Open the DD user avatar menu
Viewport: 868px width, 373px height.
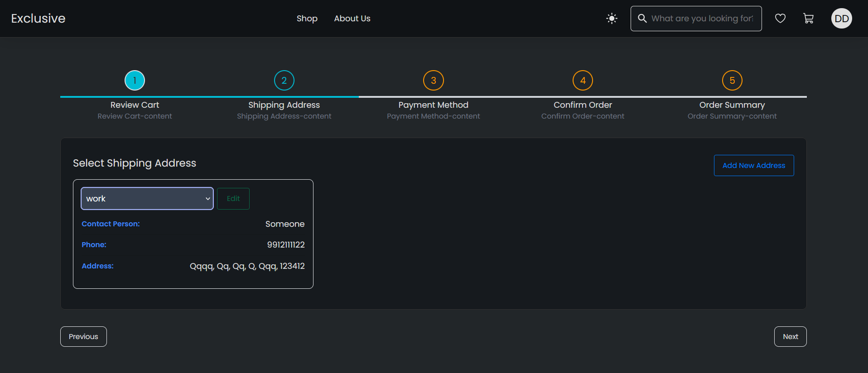(x=841, y=19)
